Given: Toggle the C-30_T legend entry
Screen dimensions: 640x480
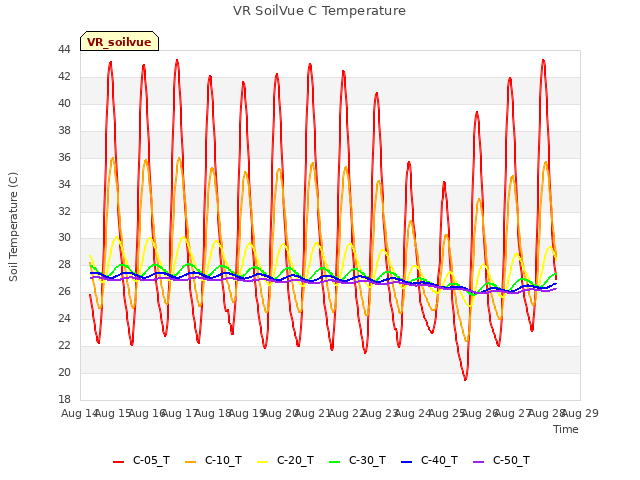Looking at the screenshot, I should (357, 460).
